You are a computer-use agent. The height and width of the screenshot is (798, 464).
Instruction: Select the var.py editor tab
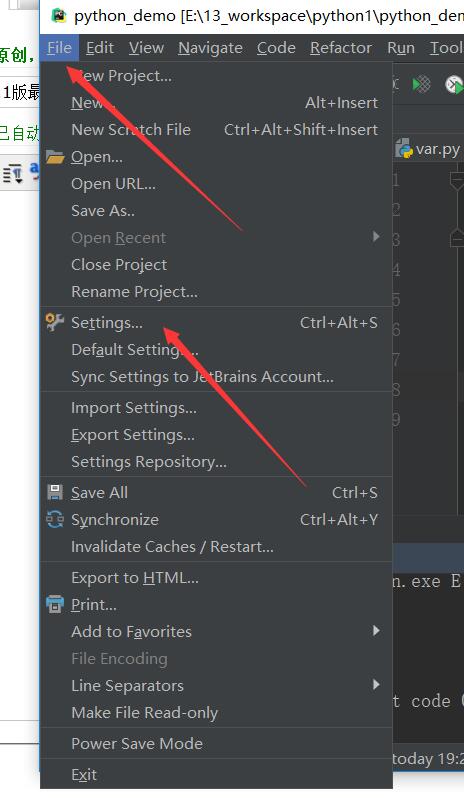tap(428, 150)
